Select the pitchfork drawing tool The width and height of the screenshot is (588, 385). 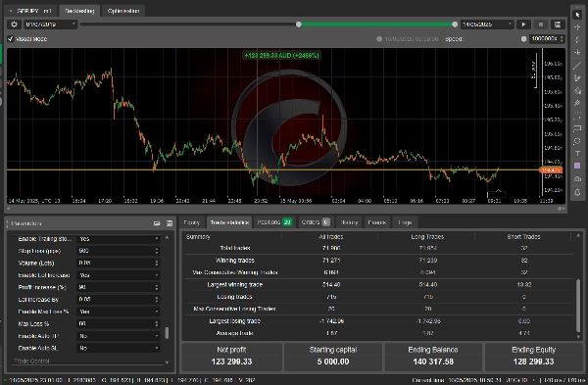(x=577, y=103)
